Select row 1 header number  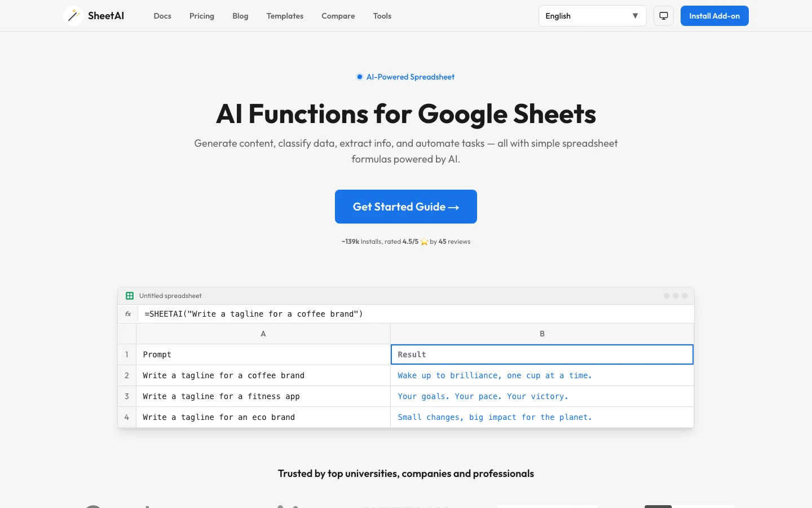click(x=127, y=354)
